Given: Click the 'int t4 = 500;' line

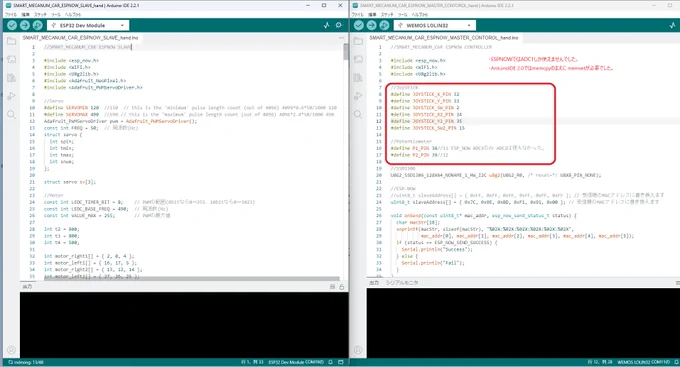Looking at the screenshot, I should coord(62,242).
